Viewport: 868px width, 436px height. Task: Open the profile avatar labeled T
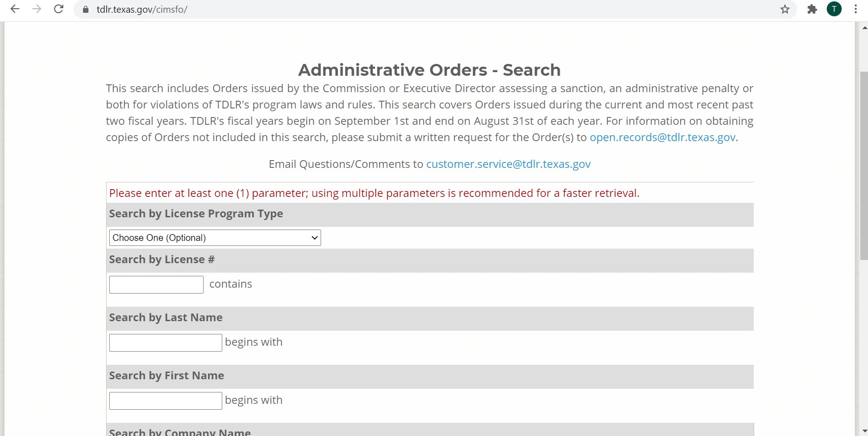(x=834, y=9)
